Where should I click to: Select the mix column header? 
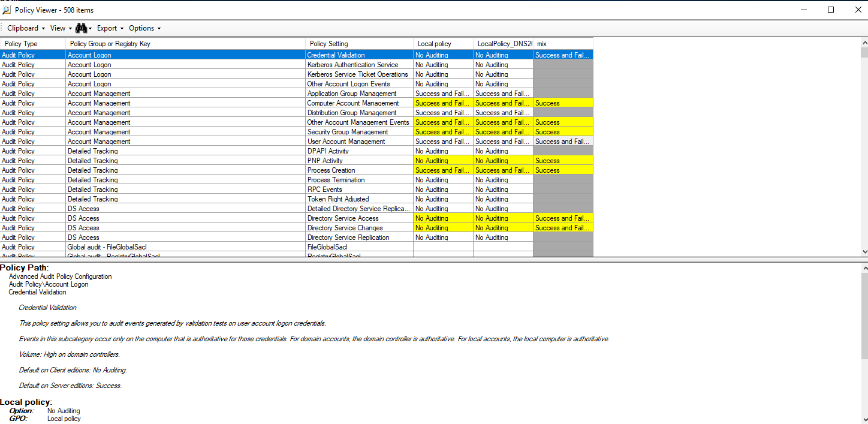click(542, 44)
